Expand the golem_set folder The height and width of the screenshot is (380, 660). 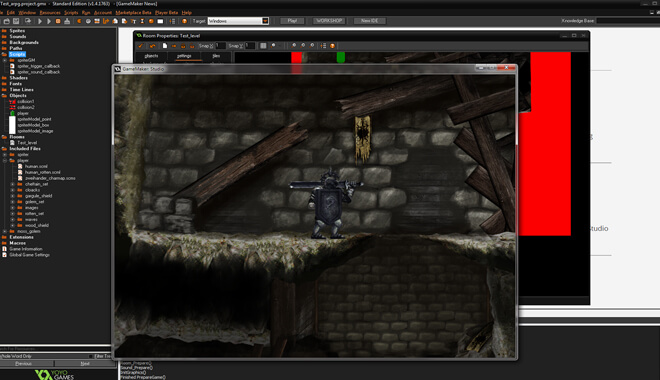click(x=12, y=202)
